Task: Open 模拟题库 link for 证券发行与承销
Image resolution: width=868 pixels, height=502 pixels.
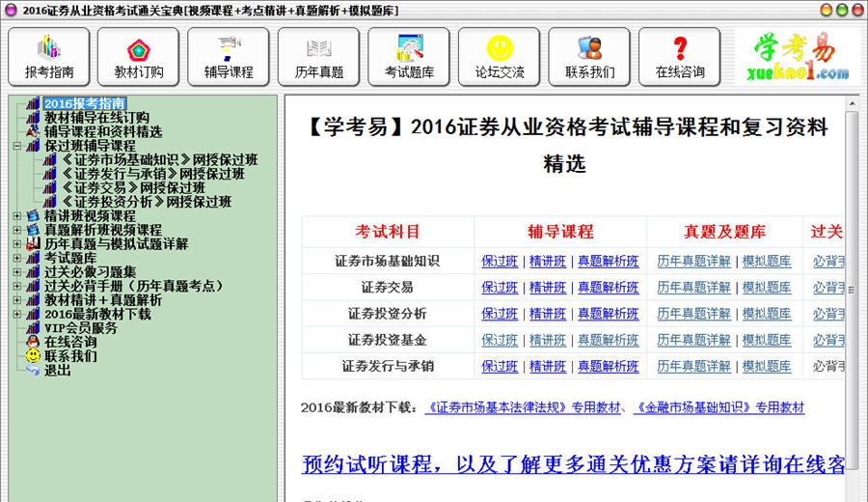Action: (766, 366)
